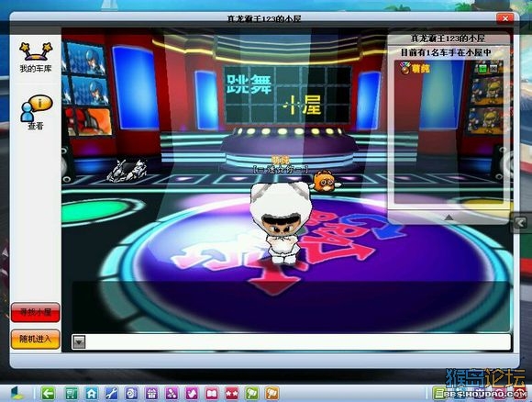Open the wrench settings toolbar icon
Screen dimensions: 532x402
point(111,394)
